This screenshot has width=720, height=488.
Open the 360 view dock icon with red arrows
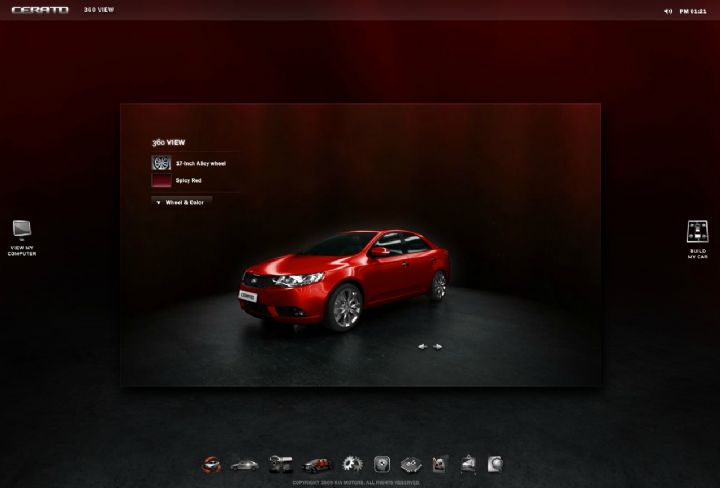point(212,465)
